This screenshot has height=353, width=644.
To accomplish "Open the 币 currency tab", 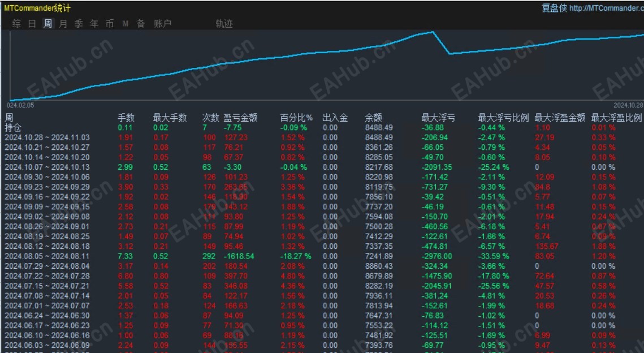I will [x=110, y=24].
